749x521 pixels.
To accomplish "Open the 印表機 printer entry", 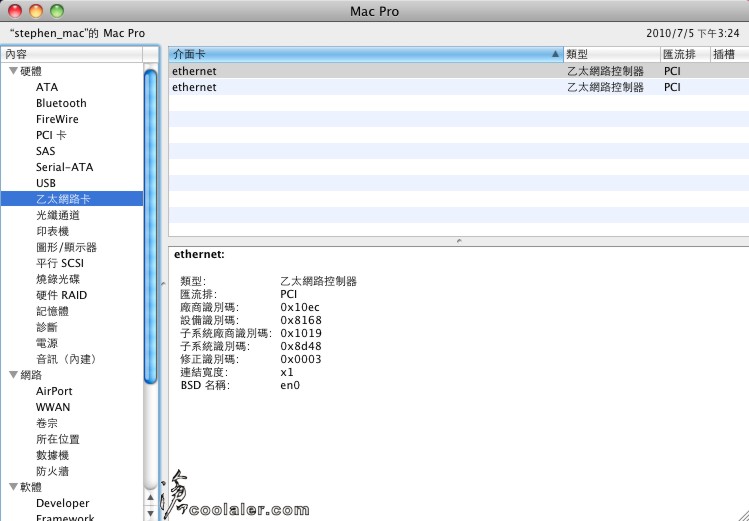I will tap(53, 231).
